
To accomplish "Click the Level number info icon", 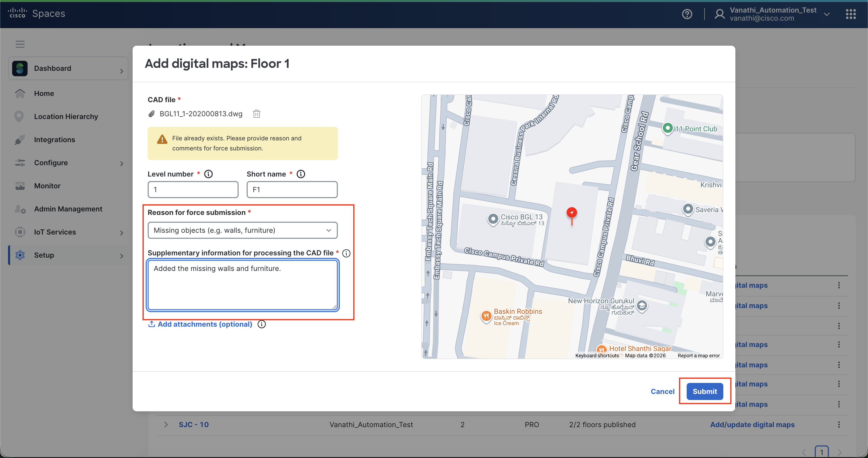I will click(x=208, y=174).
